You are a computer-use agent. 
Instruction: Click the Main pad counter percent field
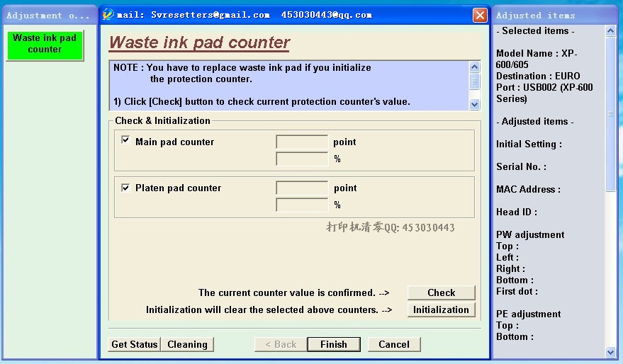pos(302,159)
